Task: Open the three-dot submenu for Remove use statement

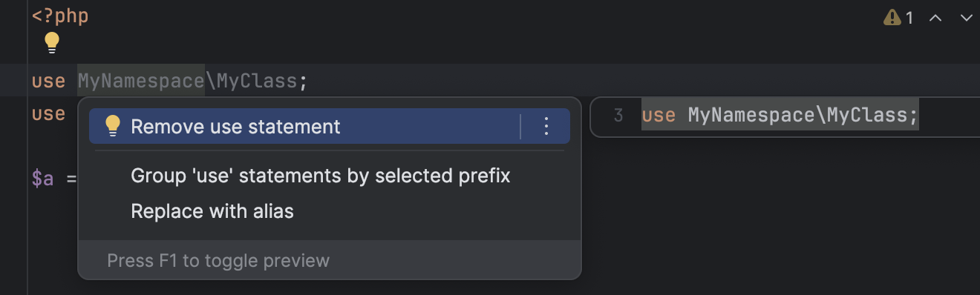Action: pos(546,127)
